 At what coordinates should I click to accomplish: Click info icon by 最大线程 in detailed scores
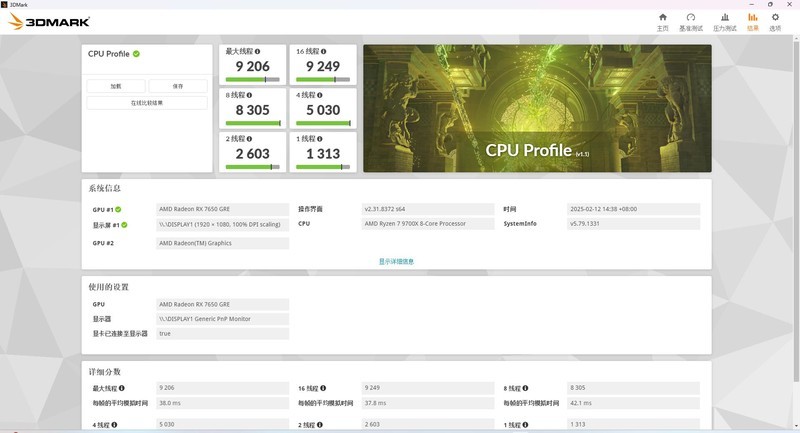click(122, 388)
